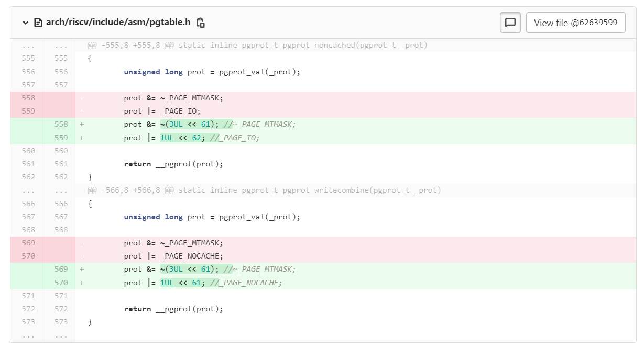This screenshot has width=644, height=348.
Task: Click old line number 558 on removed row
Action: pyautogui.click(x=29, y=98)
